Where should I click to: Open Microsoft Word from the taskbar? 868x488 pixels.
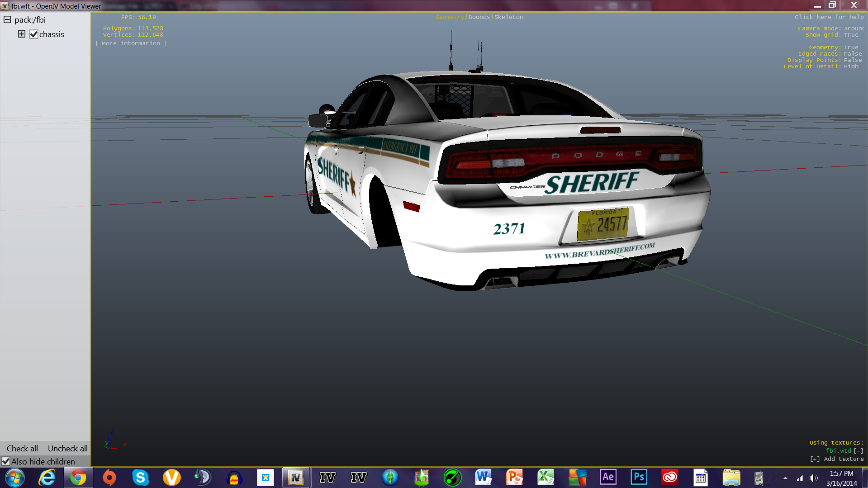click(x=483, y=477)
